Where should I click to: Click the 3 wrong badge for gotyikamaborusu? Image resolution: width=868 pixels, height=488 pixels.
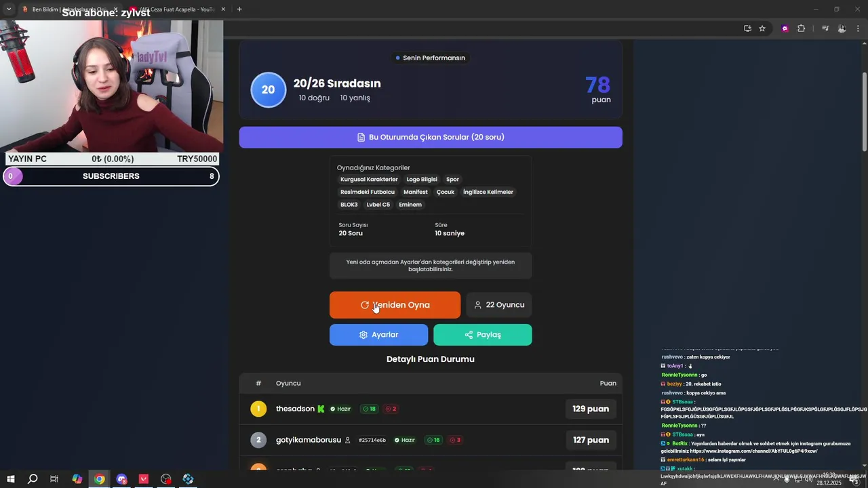click(455, 440)
